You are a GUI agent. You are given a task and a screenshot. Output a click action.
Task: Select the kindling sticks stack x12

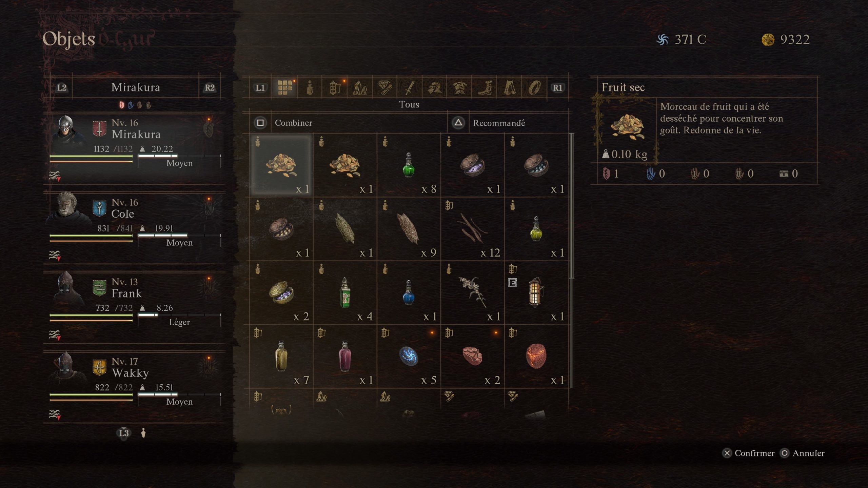(x=473, y=229)
